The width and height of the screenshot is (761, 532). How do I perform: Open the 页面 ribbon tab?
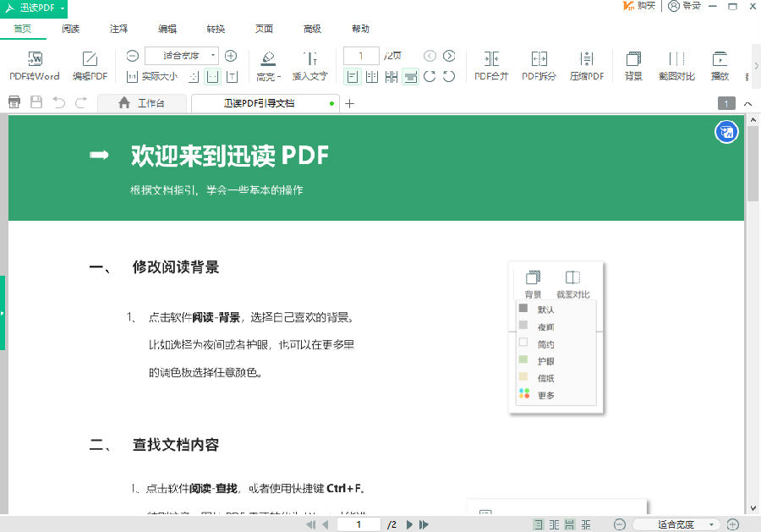(x=264, y=29)
